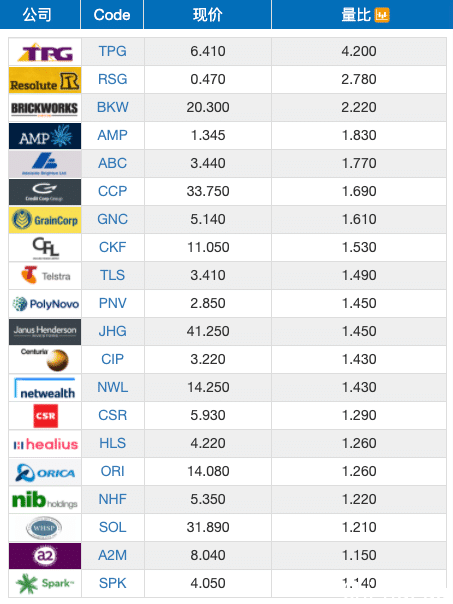Click the GrainCorp logo
The image size is (453, 604).
tap(45, 220)
